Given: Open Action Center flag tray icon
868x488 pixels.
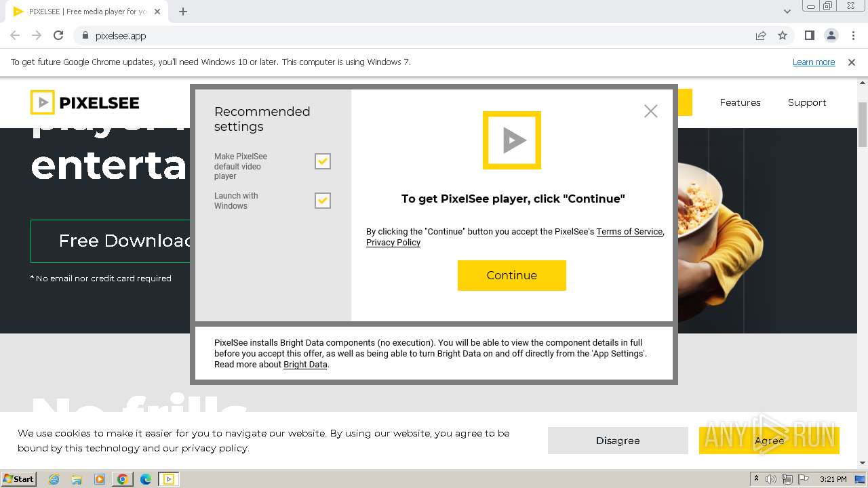Looking at the screenshot, I should click(x=804, y=479).
